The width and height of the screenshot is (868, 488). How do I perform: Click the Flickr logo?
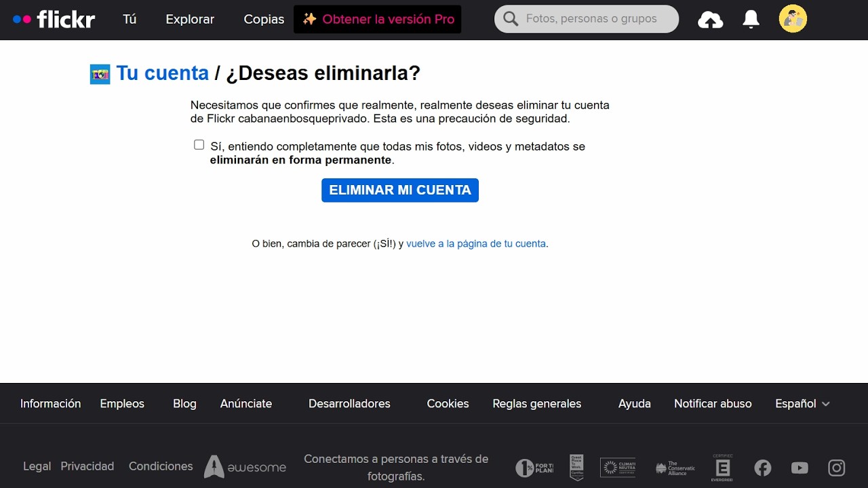54,20
